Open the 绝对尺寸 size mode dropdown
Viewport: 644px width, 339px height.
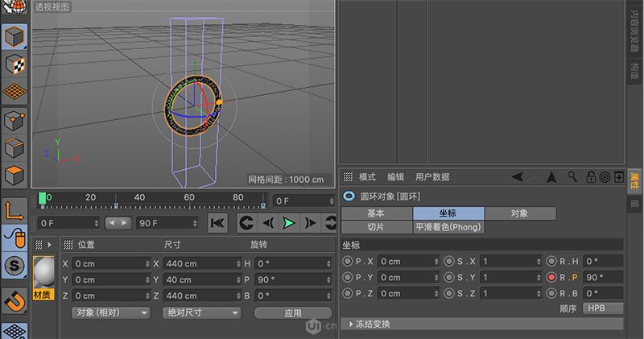[200, 312]
